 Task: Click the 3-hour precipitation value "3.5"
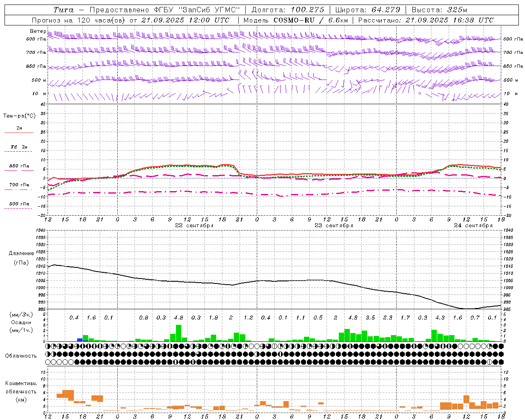tap(370, 317)
